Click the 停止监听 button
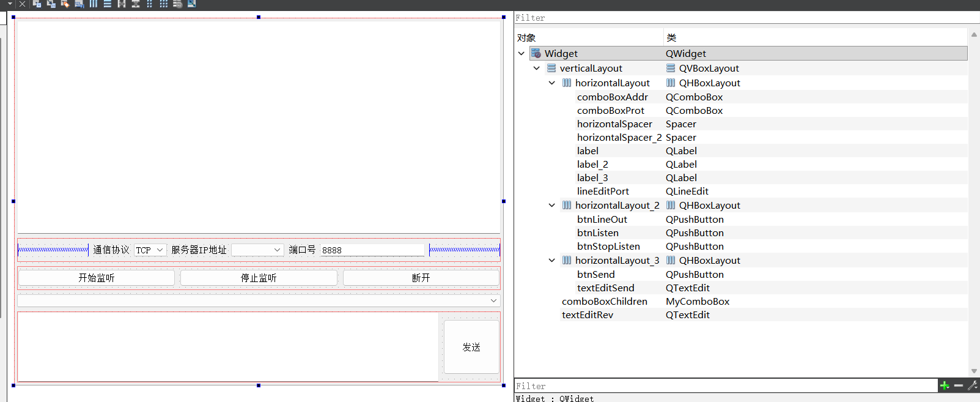The height and width of the screenshot is (402, 980). point(259,278)
